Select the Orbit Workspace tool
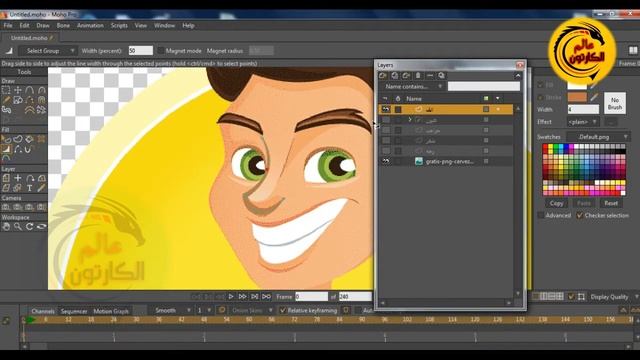This screenshot has height=360, width=640. tap(41, 227)
